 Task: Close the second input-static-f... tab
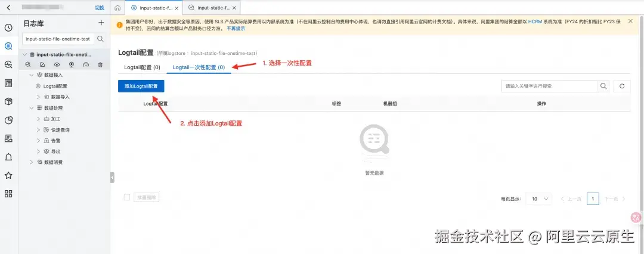click(x=234, y=8)
